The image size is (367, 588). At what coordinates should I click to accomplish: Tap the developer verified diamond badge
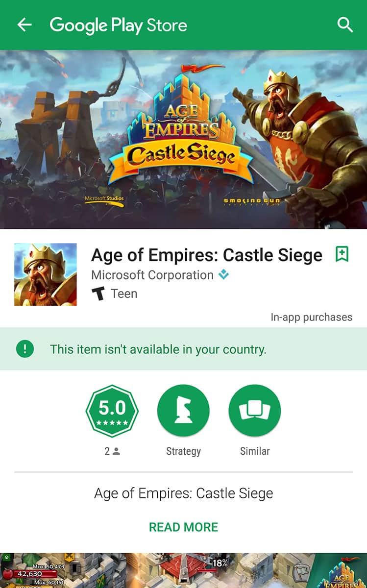tap(223, 275)
